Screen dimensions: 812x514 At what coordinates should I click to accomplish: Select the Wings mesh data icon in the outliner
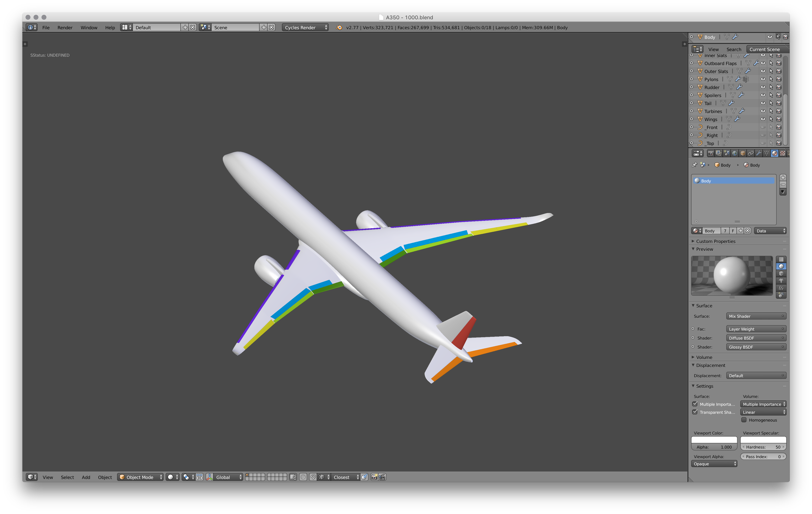[729, 119]
